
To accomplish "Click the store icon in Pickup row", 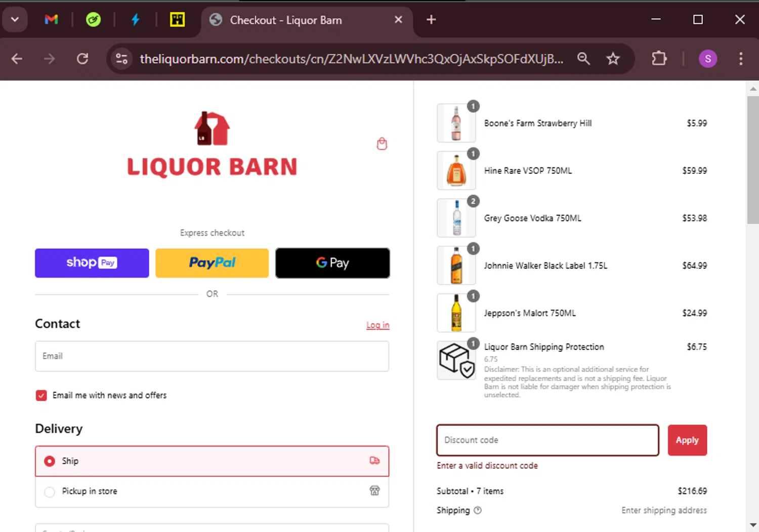I will pos(374,491).
